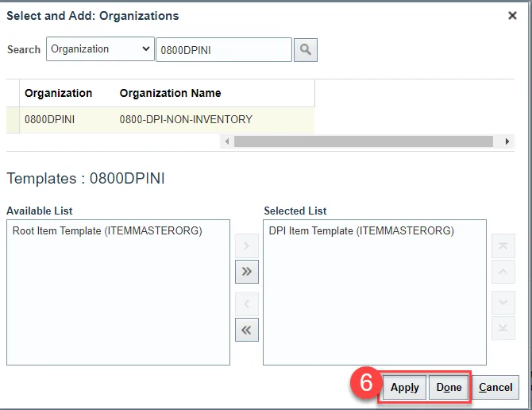Close the Organizations dialog with X
Image resolution: width=532 pixels, height=410 pixels.
[x=512, y=15]
